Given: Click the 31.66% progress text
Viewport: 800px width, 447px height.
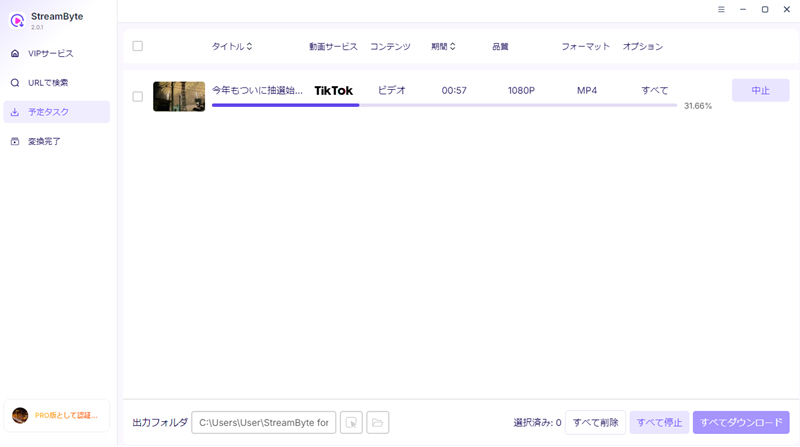Looking at the screenshot, I should pos(698,106).
